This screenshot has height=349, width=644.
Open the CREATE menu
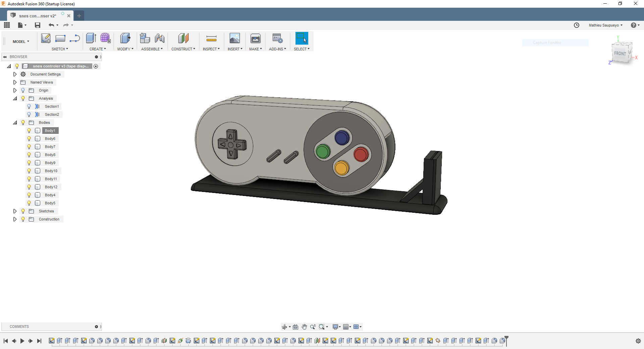click(98, 49)
